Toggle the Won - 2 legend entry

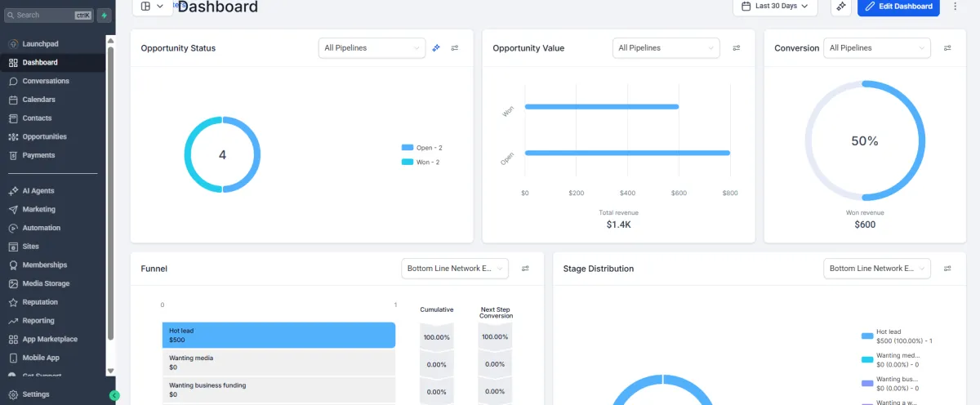pyautogui.click(x=421, y=162)
